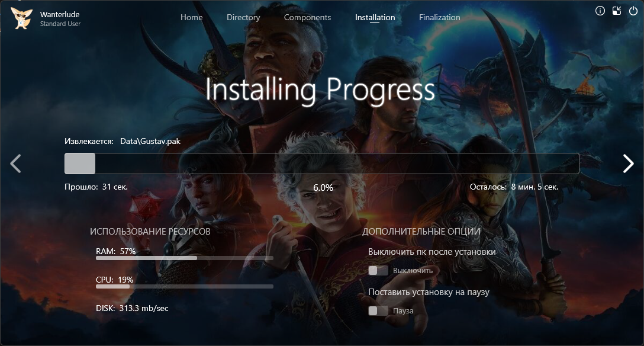Select the Components tab
Screen dimensions: 644x346
[307, 17]
